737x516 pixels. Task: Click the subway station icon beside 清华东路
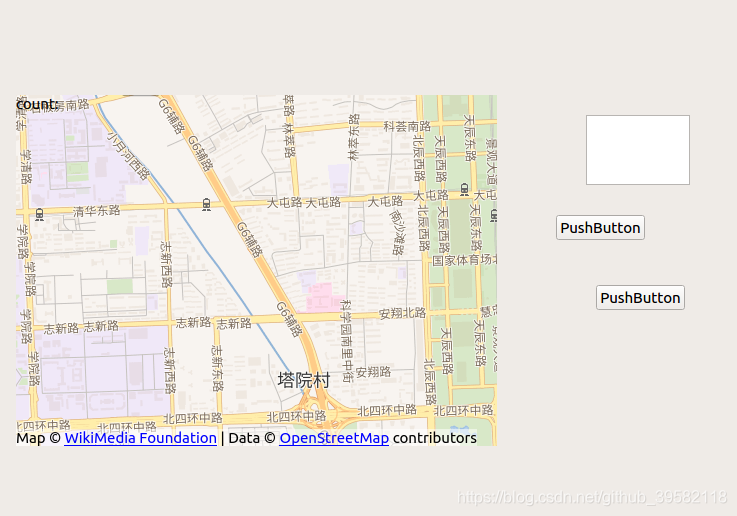click(39, 215)
